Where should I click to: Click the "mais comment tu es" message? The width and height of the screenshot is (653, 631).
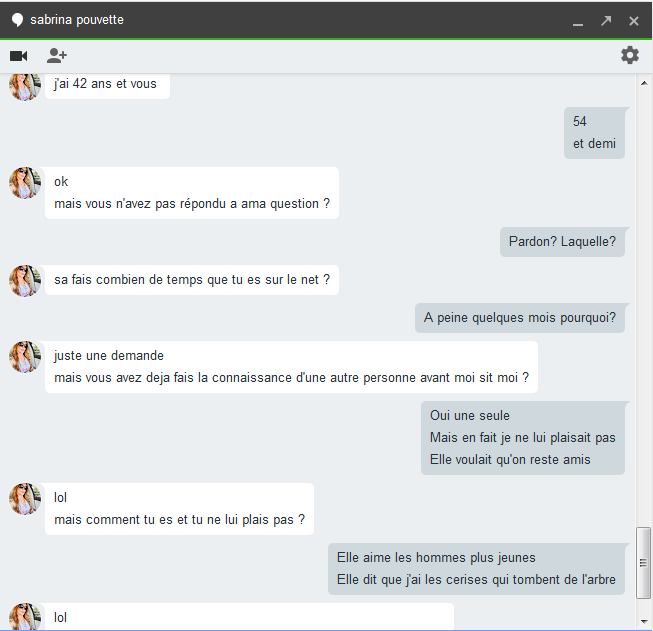pyautogui.click(x=179, y=509)
